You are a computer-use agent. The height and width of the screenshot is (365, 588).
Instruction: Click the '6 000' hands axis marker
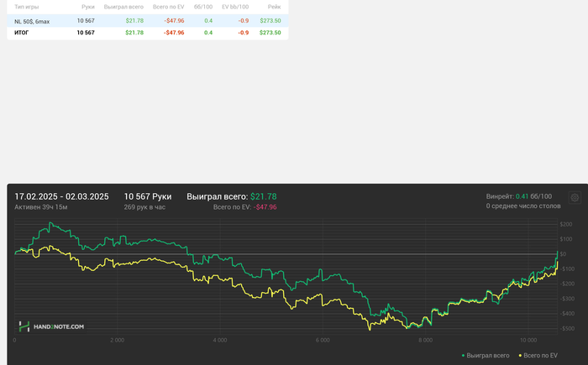tap(323, 341)
